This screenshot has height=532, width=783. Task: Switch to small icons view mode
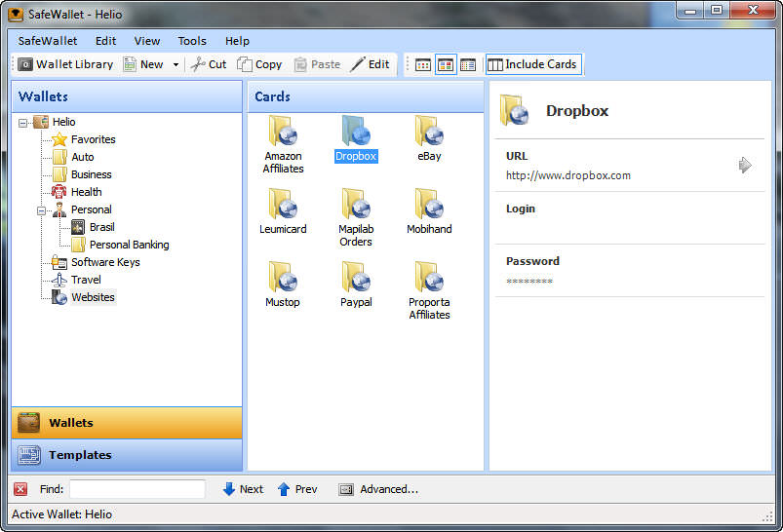[x=423, y=65]
